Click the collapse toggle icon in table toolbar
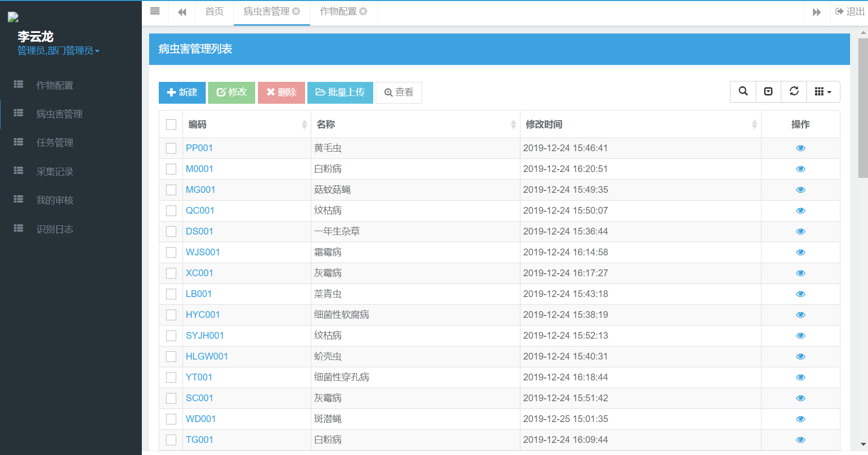The image size is (868, 455). click(x=768, y=92)
